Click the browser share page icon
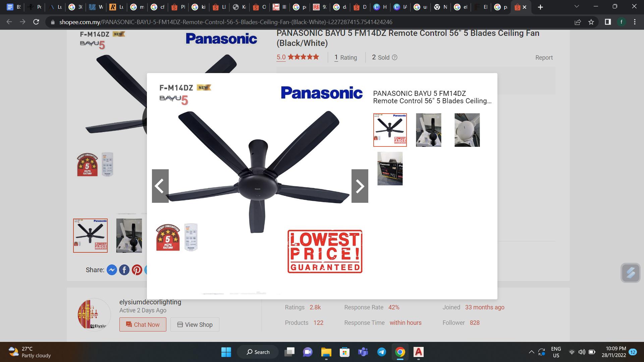 coord(578,22)
